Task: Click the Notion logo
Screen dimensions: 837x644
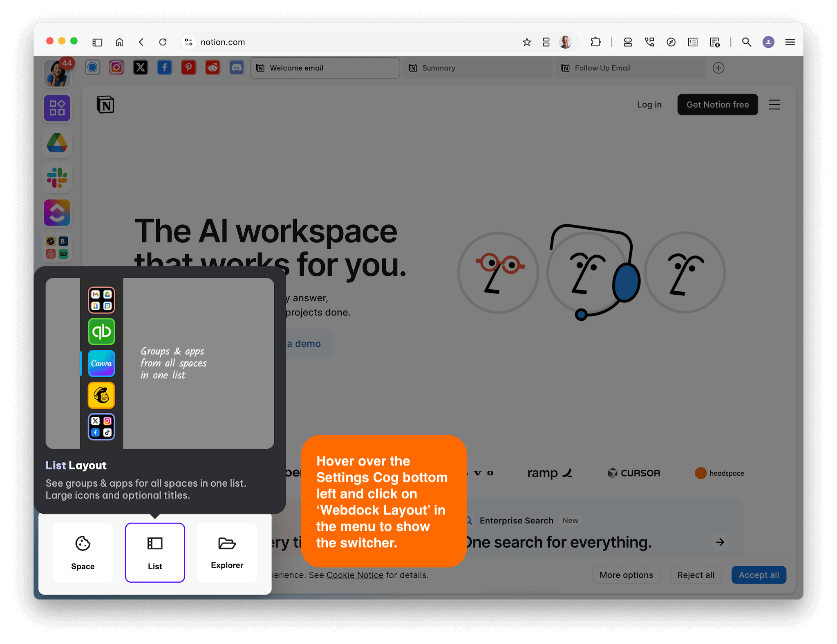Action: click(105, 105)
